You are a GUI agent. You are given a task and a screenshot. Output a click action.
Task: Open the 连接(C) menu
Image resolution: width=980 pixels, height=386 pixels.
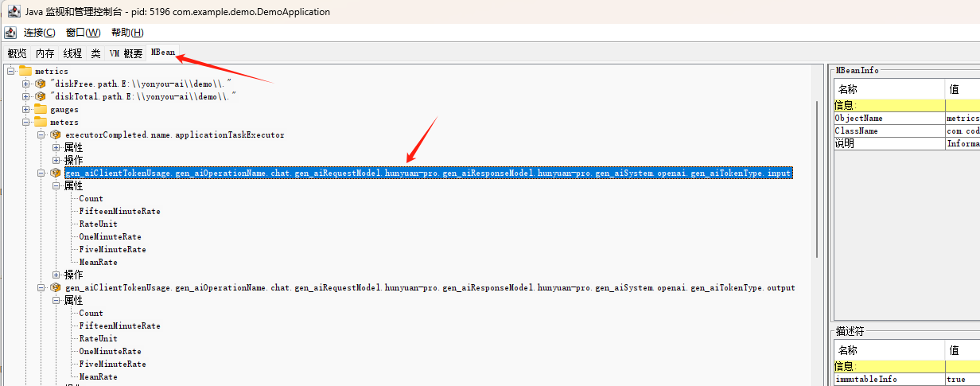pos(40,33)
